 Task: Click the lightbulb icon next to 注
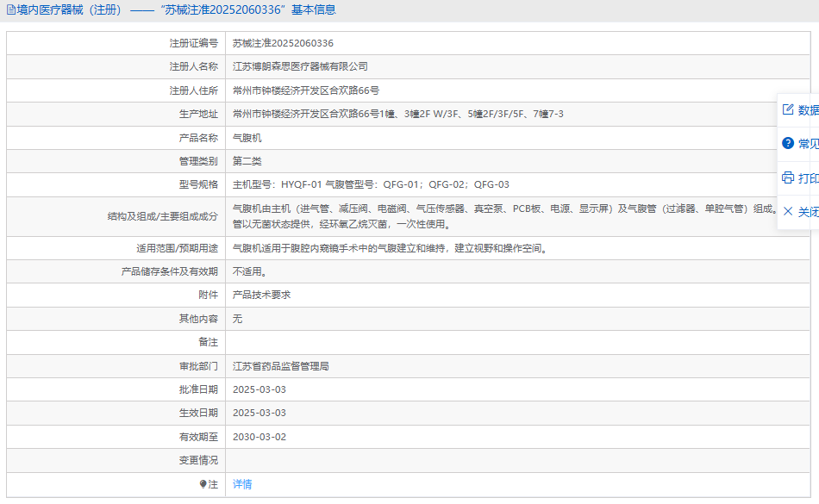tap(203, 484)
